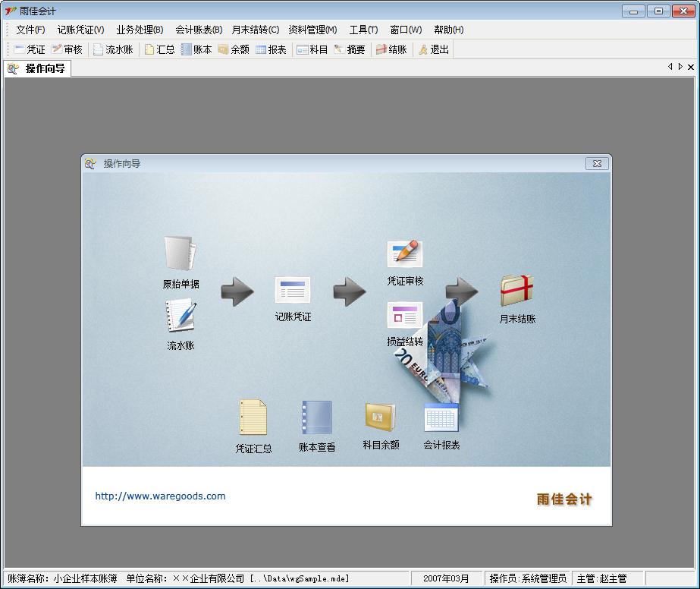Open 会计报表 calendar icon
Image resolution: width=700 pixels, height=589 pixels.
pyautogui.click(x=441, y=417)
